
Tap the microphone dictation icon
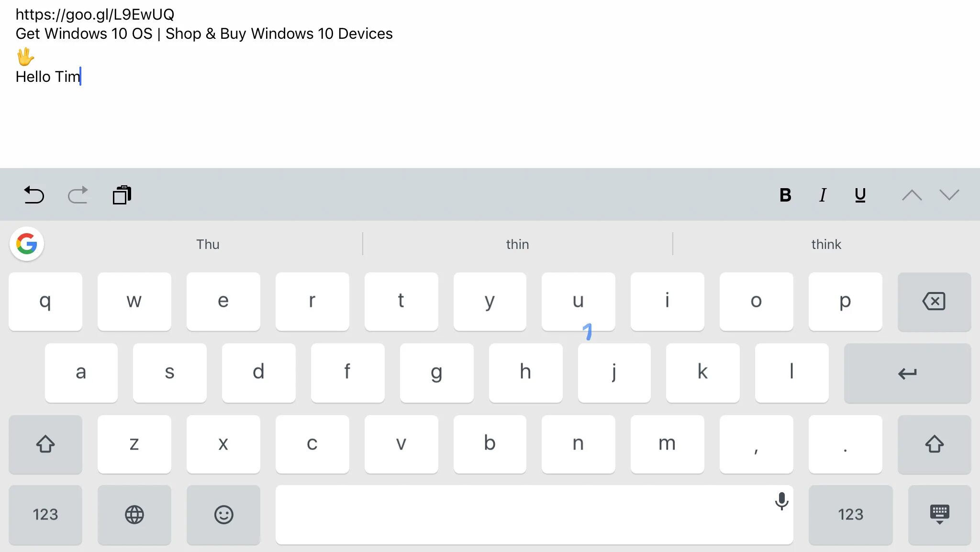coord(781,501)
